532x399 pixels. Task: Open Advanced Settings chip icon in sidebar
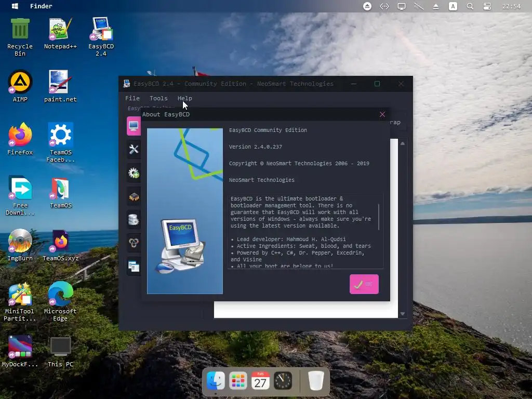coord(134,196)
